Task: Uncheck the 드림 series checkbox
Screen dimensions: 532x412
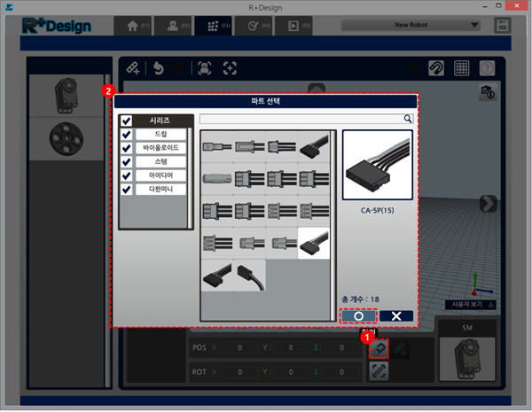Action: pyautogui.click(x=127, y=134)
